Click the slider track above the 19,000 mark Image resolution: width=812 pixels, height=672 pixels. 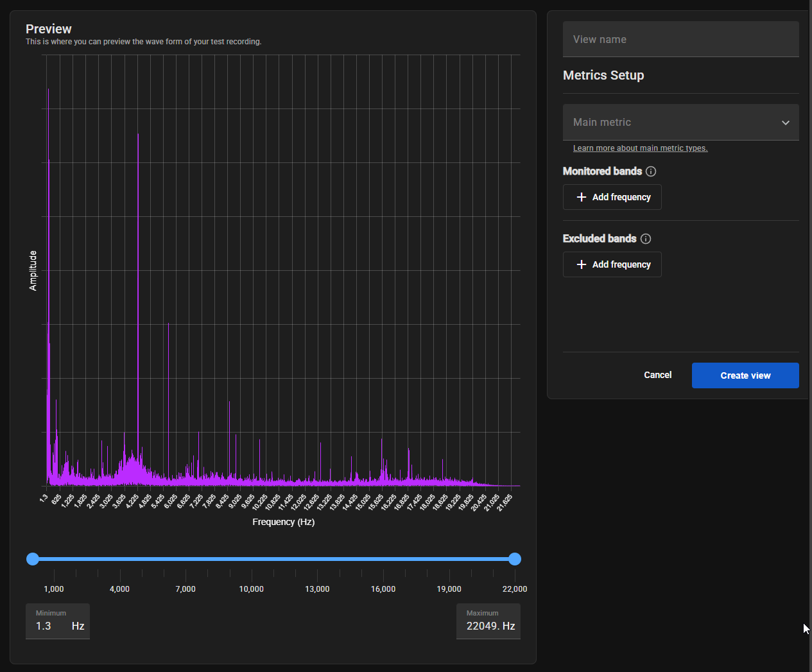tap(449, 559)
